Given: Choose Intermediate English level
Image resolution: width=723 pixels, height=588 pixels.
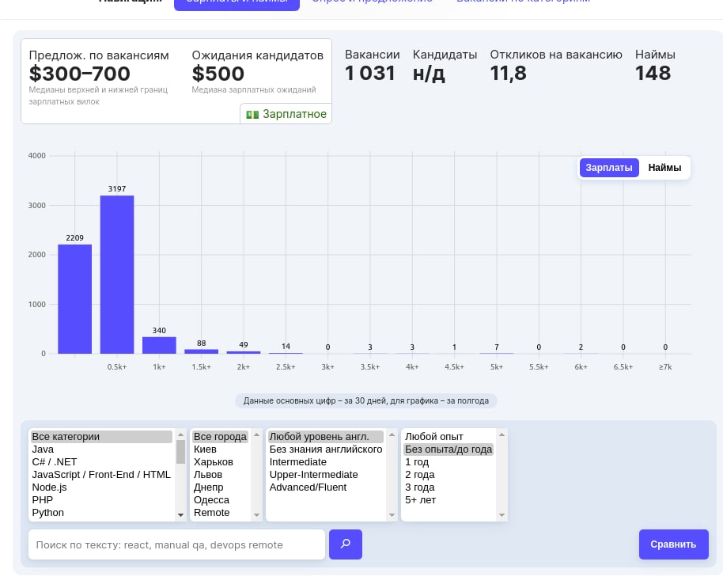Looking at the screenshot, I should point(326,461).
